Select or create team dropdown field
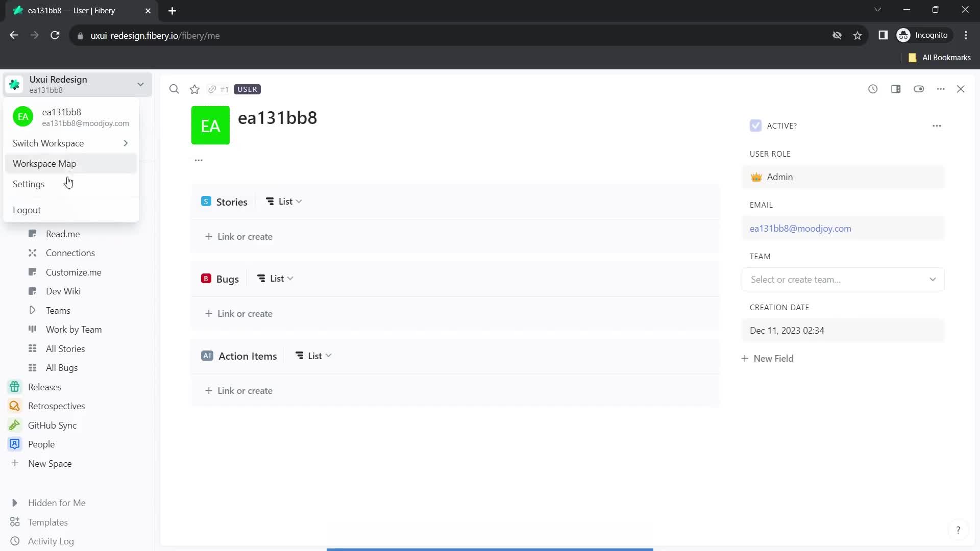980x551 pixels. (843, 279)
